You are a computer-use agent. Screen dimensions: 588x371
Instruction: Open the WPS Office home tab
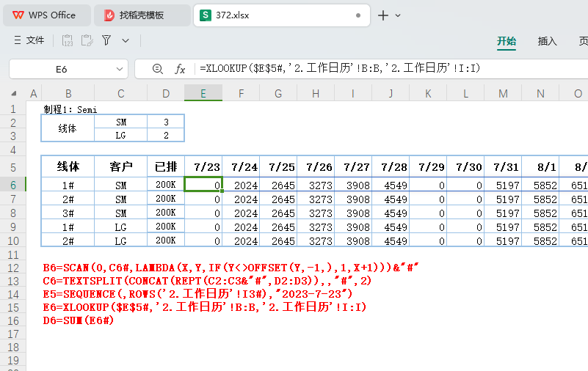point(46,15)
